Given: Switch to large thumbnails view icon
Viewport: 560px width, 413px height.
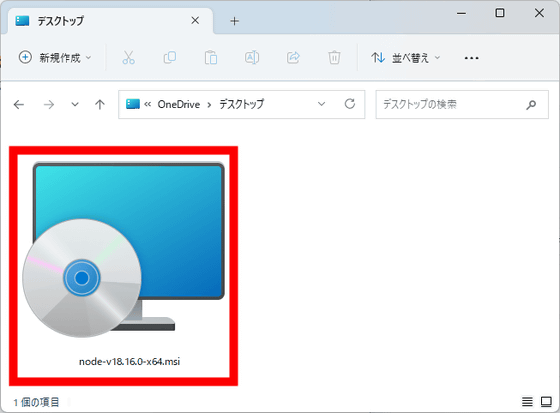Looking at the screenshot, I should [546, 402].
